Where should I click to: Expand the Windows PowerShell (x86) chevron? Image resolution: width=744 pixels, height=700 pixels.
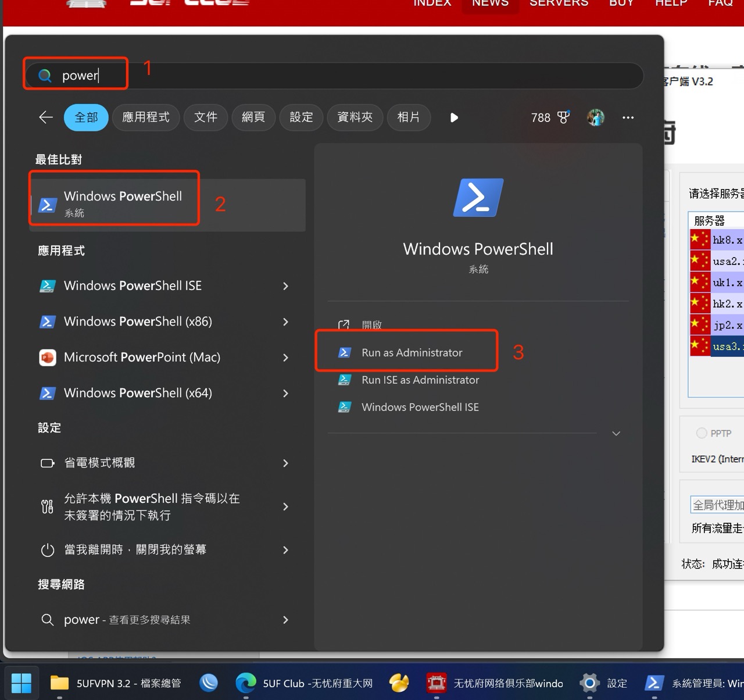tap(285, 322)
